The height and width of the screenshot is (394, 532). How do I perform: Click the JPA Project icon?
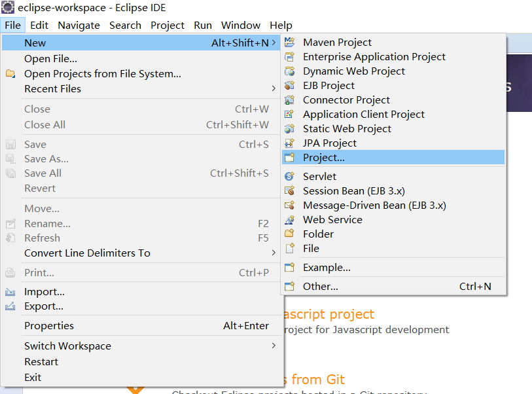tap(289, 143)
